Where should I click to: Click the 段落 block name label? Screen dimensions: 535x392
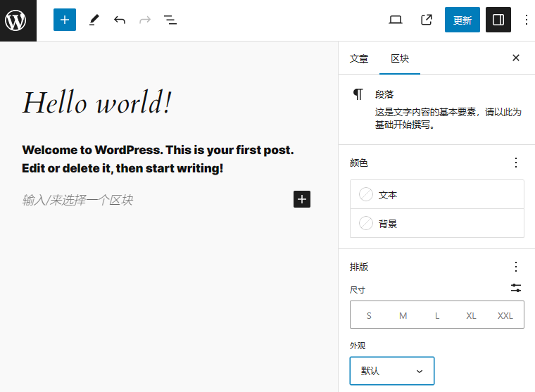click(384, 94)
